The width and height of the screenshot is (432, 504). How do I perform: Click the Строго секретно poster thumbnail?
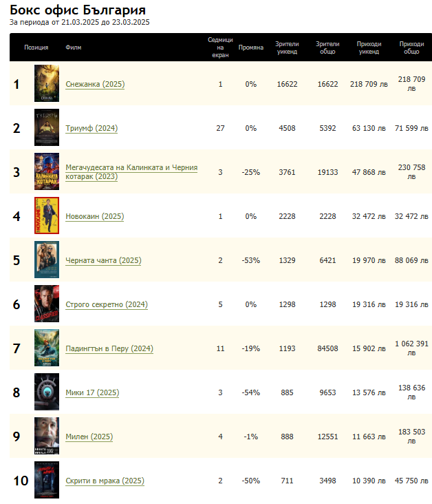pyautogui.click(x=47, y=304)
